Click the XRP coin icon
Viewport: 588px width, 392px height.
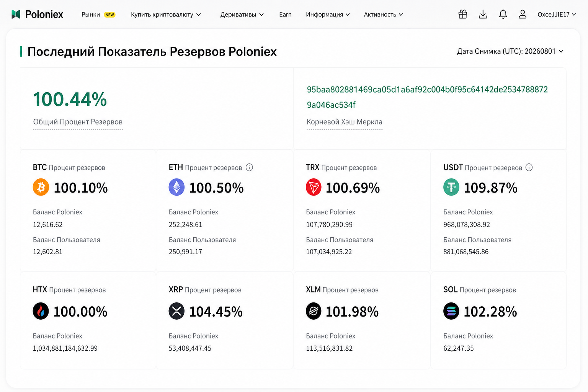point(176,311)
